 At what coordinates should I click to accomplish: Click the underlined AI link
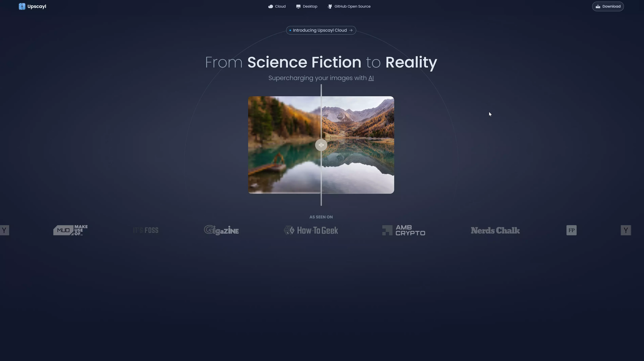371,78
